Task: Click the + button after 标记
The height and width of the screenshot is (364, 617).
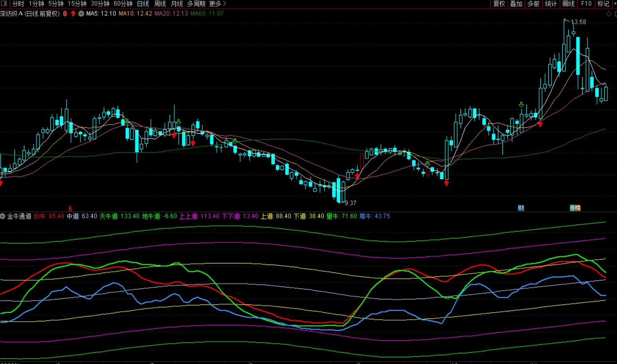Action: (x=615, y=4)
